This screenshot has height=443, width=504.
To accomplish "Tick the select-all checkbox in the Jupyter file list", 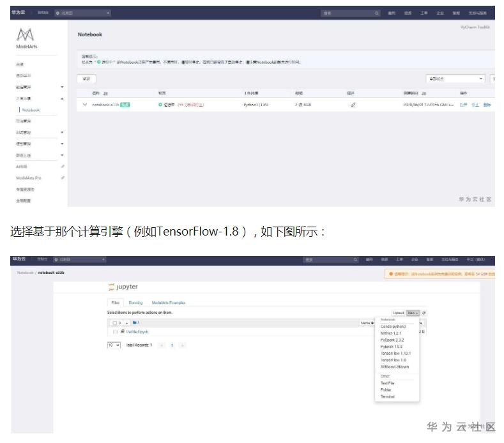I will click(115, 323).
